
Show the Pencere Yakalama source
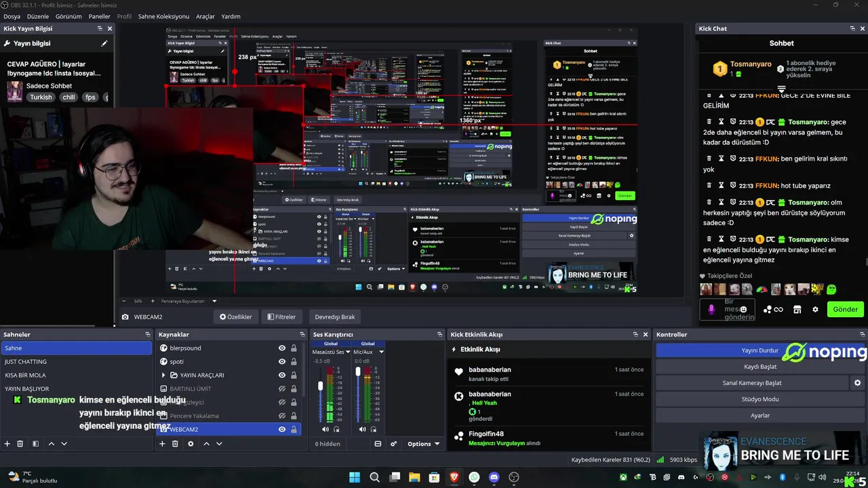[282, 415]
